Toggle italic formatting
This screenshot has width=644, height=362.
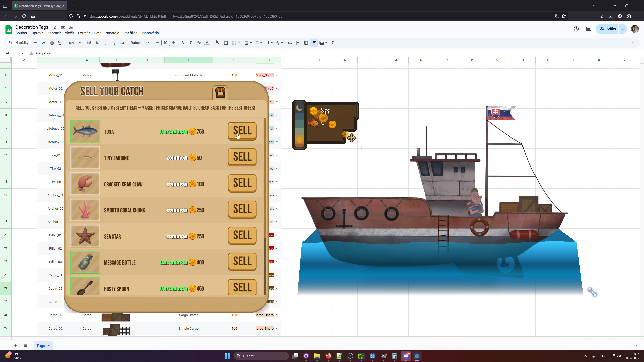click(190, 43)
